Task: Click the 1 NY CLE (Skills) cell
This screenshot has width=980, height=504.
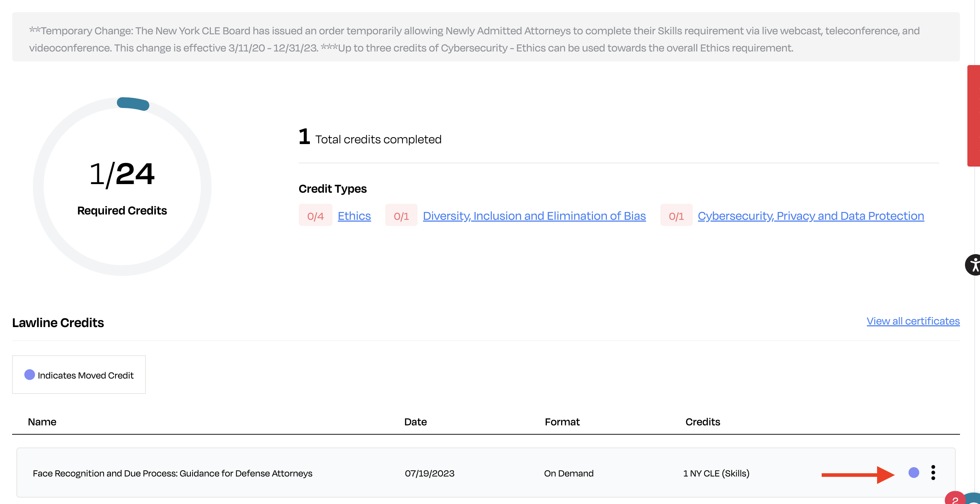Action: (716, 473)
